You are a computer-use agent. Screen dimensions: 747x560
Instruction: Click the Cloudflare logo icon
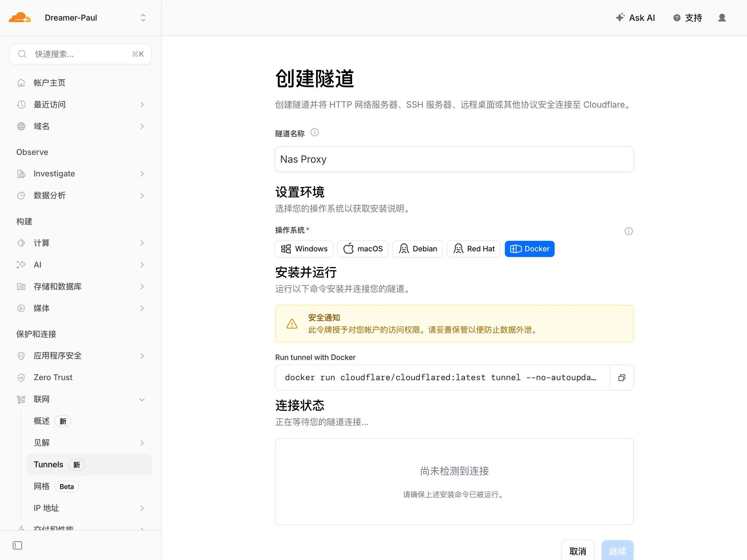(x=20, y=17)
